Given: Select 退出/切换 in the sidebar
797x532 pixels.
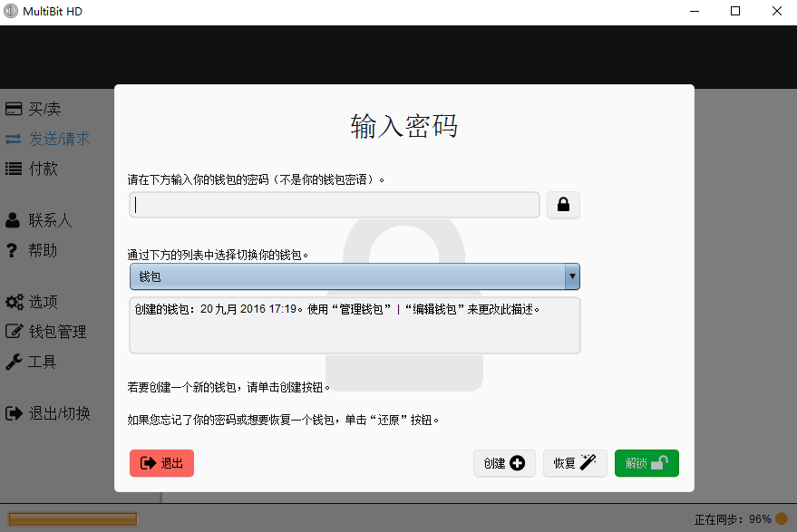Looking at the screenshot, I should (x=48, y=413).
